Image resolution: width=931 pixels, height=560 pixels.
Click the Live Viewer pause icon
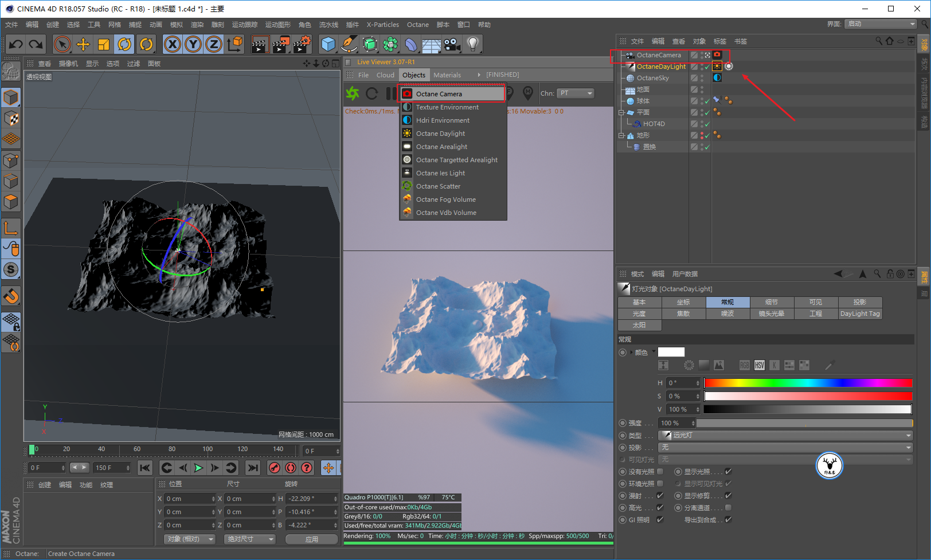click(390, 93)
